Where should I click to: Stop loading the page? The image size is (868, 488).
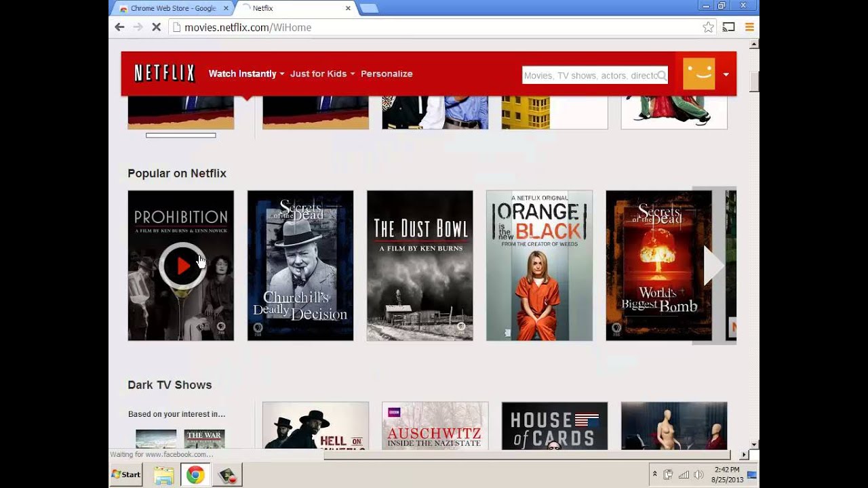coord(156,27)
